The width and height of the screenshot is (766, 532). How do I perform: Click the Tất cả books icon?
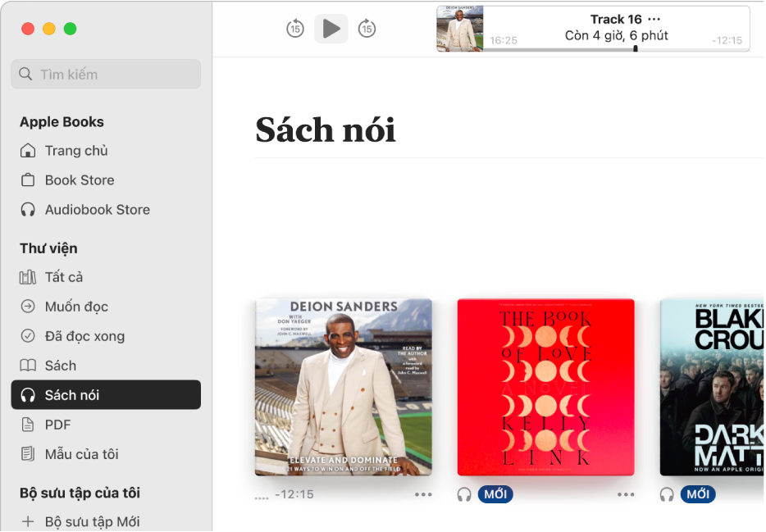tap(28, 277)
